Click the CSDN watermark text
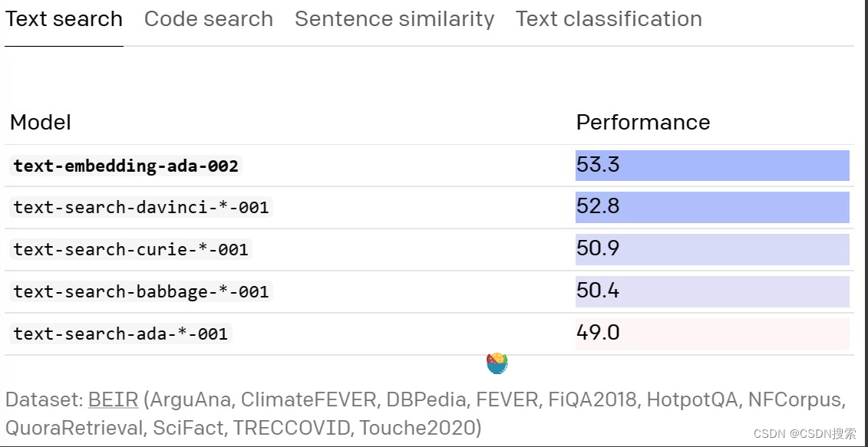Screen dimensions: 868x447 [x=803, y=433]
